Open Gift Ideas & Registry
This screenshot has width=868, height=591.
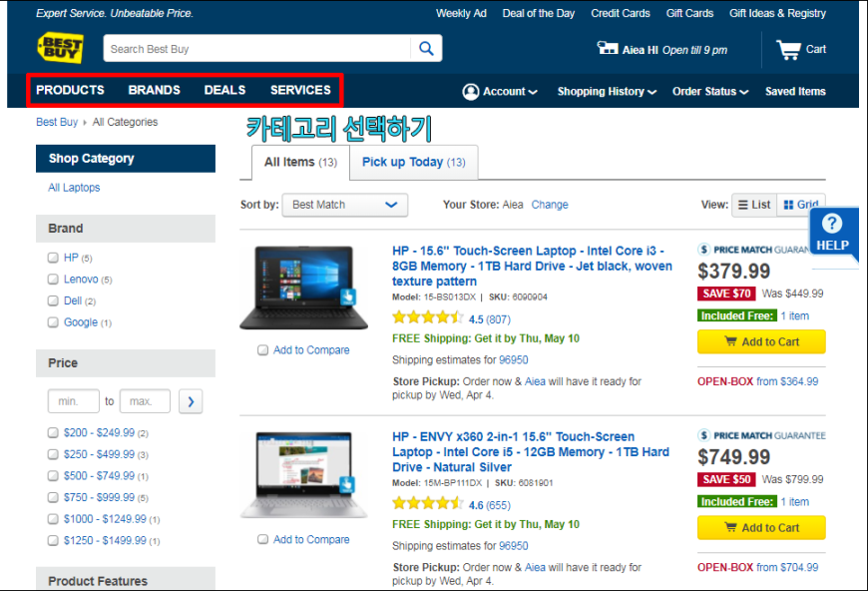[778, 13]
